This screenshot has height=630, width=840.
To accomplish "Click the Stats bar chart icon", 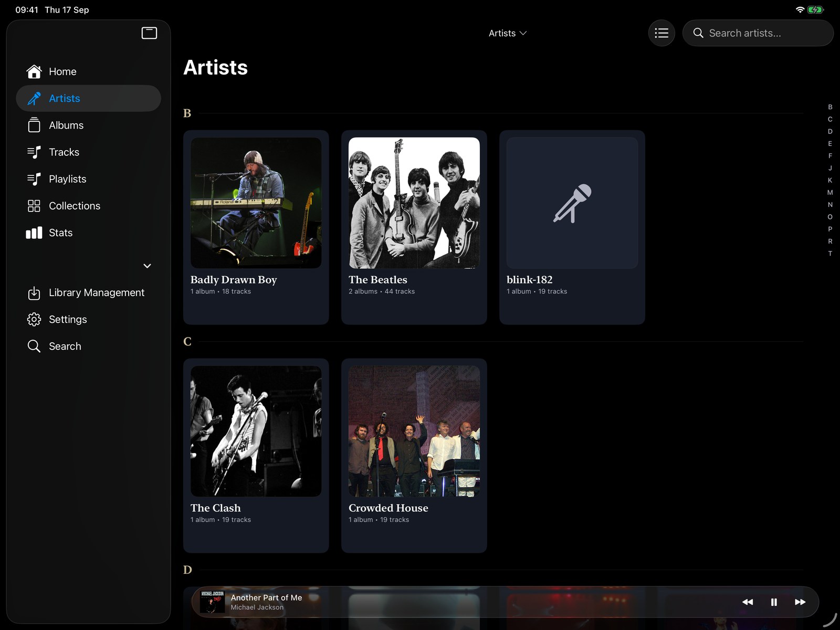I will pyautogui.click(x=34, y=233).
